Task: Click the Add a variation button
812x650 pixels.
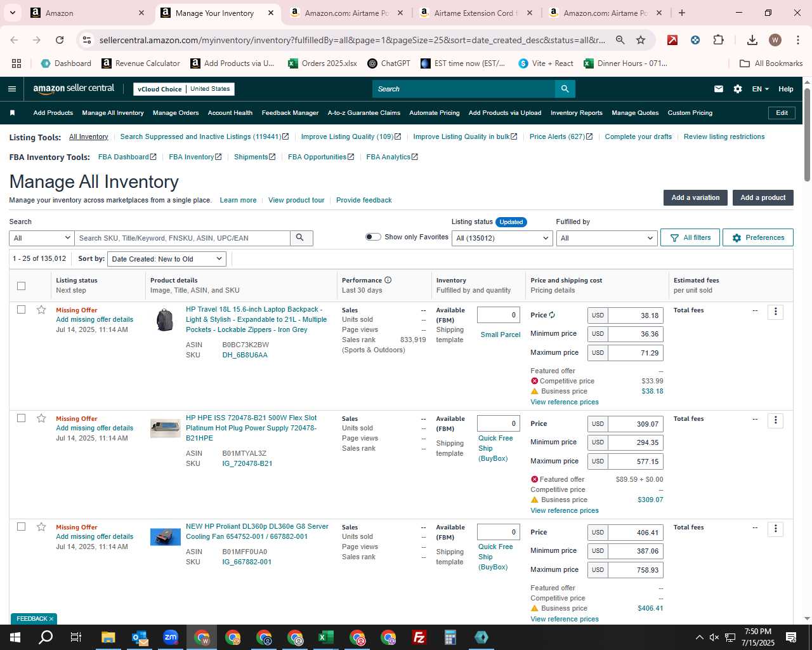Action: tap(695, 197)
